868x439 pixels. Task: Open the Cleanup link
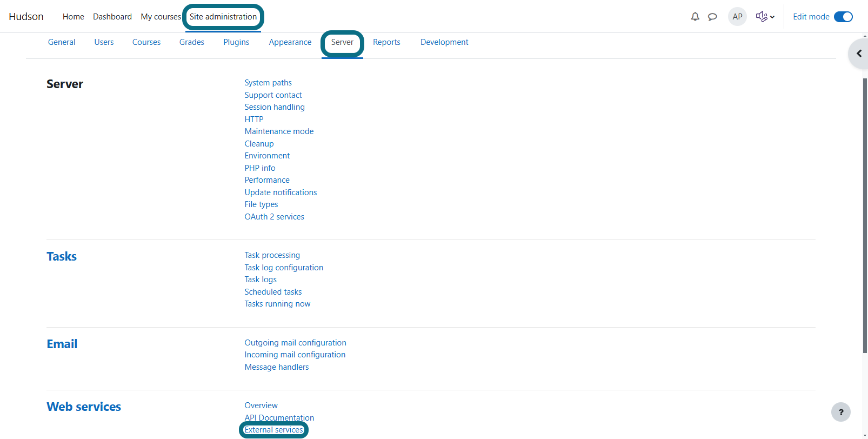[259, 144]
